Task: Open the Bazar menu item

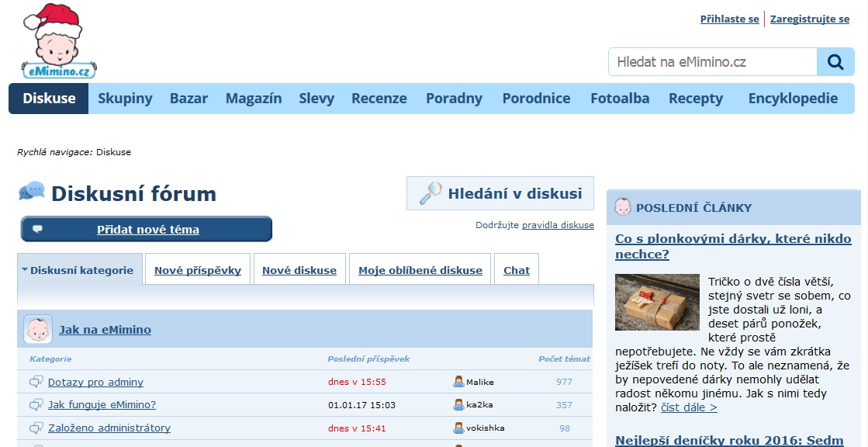Action: coord(188,99)
